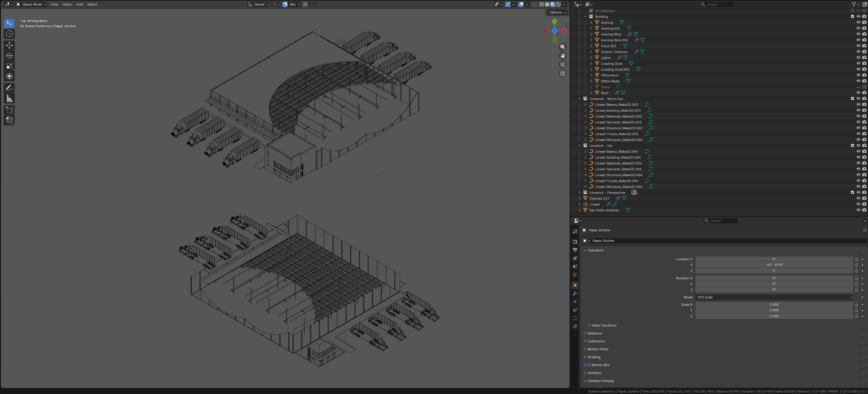Open the Motion Paths panel
868x394 pixels.
tap(598, 349)
